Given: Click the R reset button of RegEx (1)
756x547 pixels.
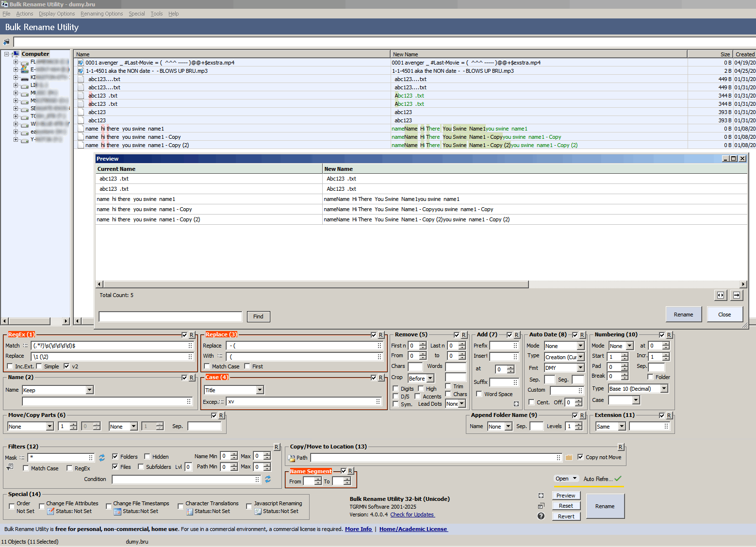Looking at the screenshot, I should tap(192, 335).
